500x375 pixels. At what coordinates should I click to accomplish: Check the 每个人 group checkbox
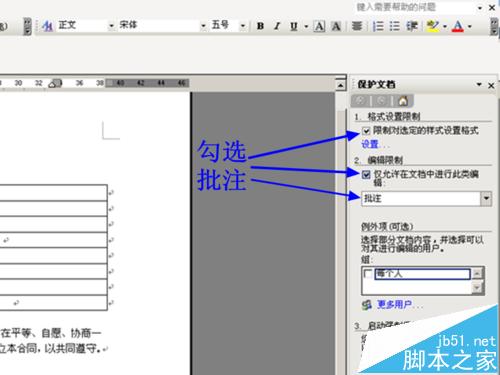[x=368, y=274]
